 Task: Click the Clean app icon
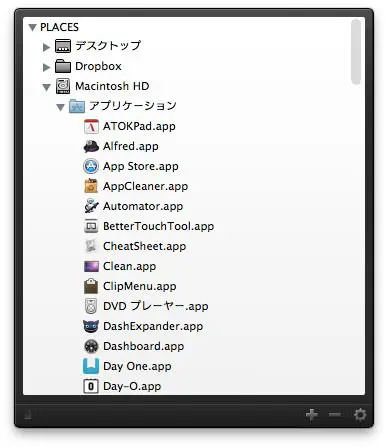coord(91,266)
